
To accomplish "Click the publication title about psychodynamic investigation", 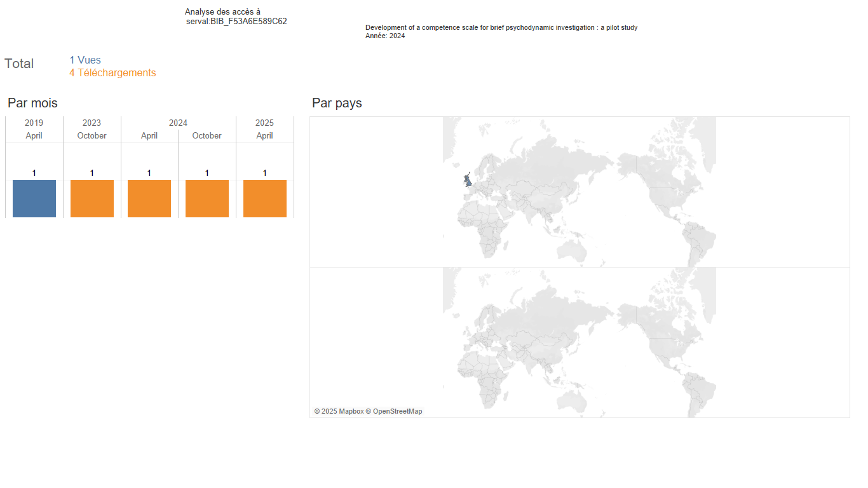I will coord(501,27).
